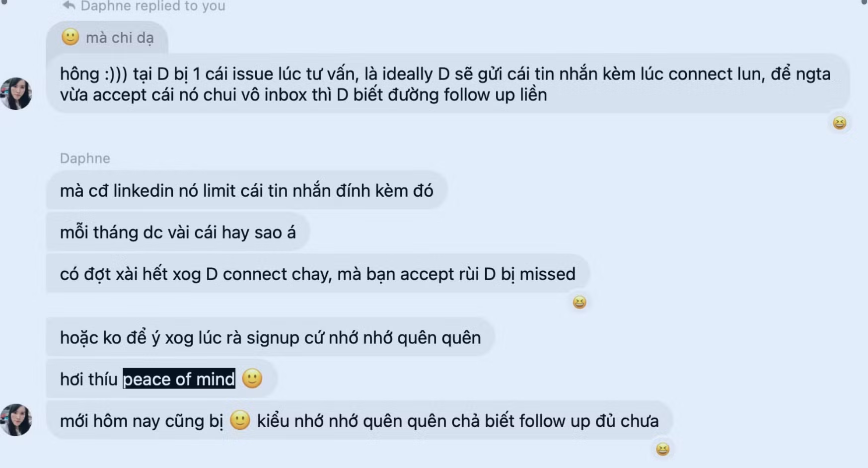The height and width of the screenshot is (468, 868).
Task: Click the sender name 'Daphne' above messages
Action: click(x=85, y=158)
